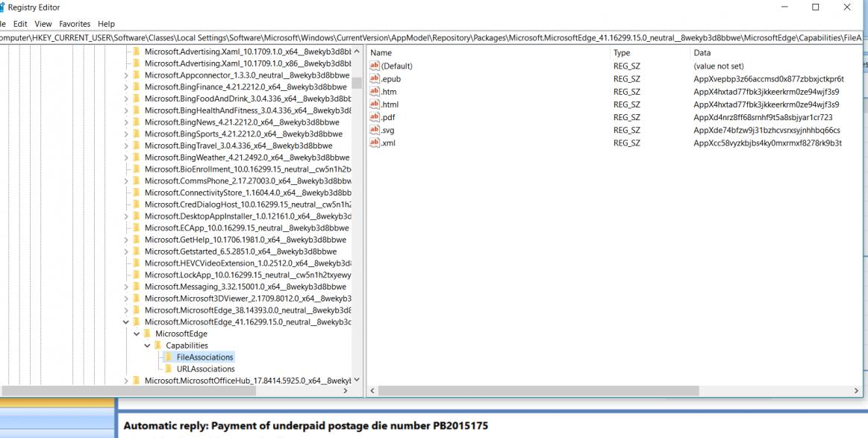Screen dimensions: 868x438
Task: Click the REG_SZ type of .xml row
Action: [x=627, y=143]
